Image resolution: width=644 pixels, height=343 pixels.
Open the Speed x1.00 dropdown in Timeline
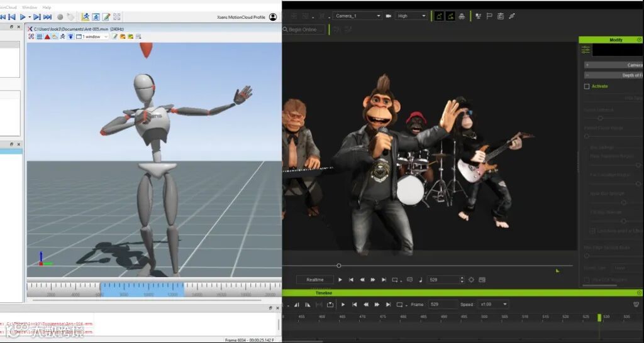coord(494,304)
